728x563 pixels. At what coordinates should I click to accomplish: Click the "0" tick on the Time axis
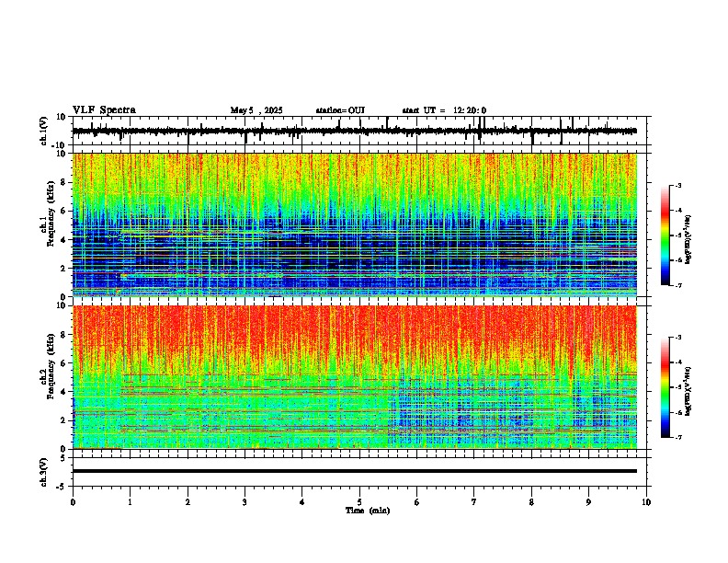73,502
